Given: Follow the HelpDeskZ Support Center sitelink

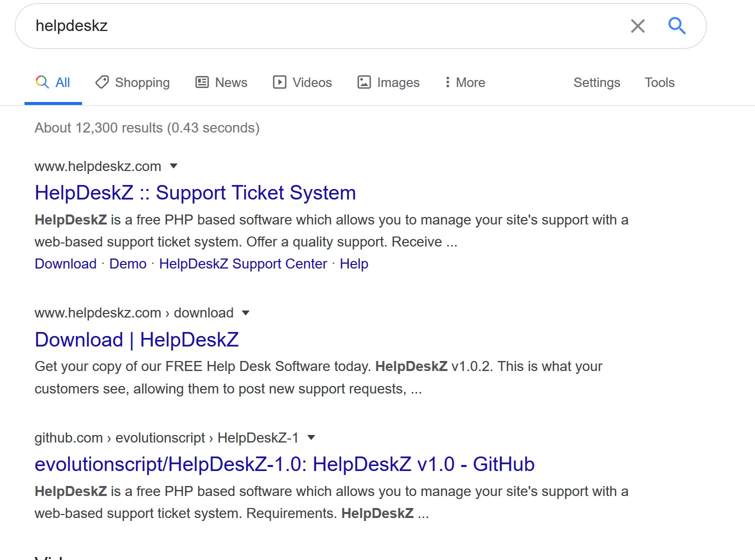Looking at the screenshot, I should click(243, 264).
